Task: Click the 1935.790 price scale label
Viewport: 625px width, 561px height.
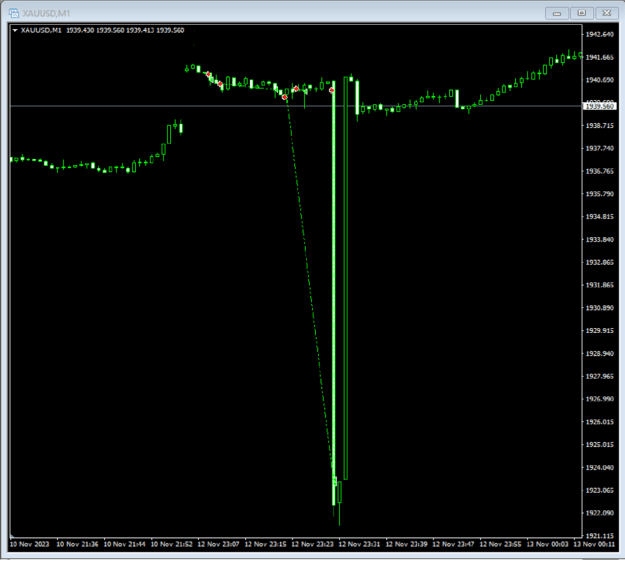Action: pyautogui.click(x=599, y=194)
